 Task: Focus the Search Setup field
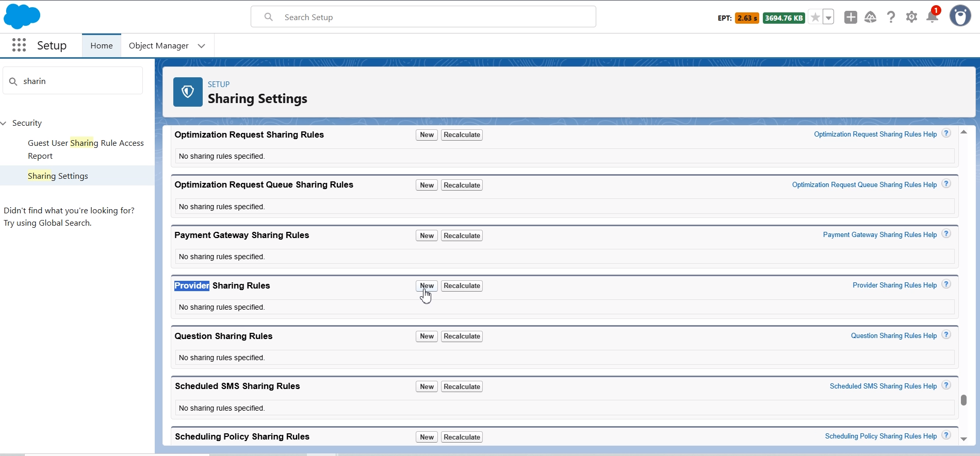click(423, 17)
